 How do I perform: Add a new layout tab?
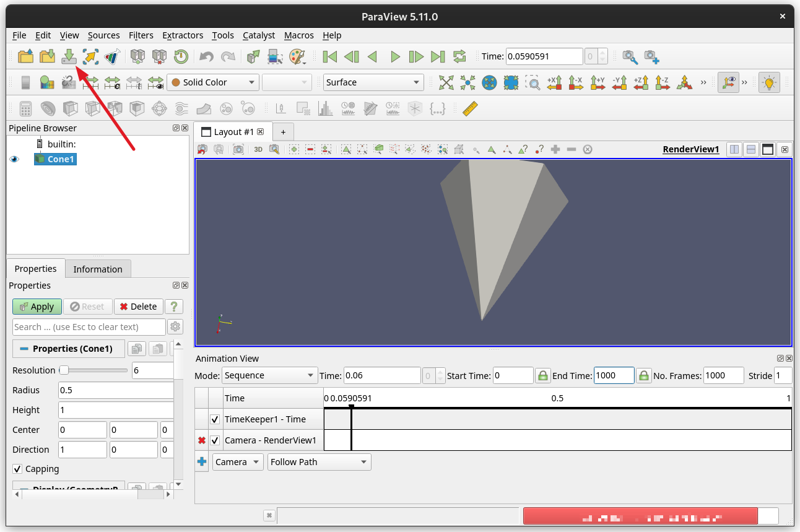[283, 132]
